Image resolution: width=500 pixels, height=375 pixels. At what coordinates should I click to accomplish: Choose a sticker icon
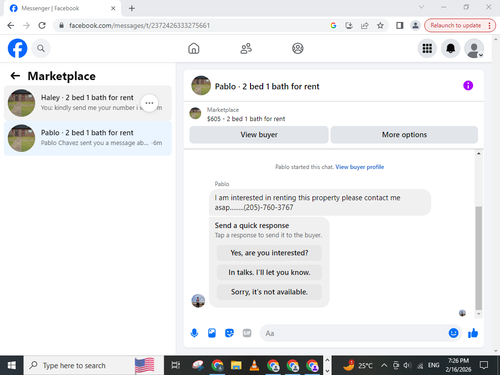pyautogui.click(x=229, y=333)
